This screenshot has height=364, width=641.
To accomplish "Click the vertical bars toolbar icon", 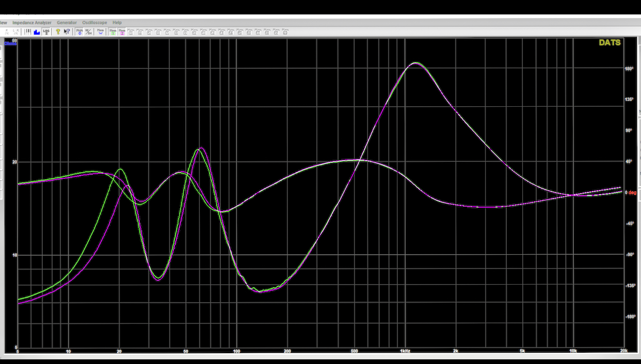I will 27,31.
